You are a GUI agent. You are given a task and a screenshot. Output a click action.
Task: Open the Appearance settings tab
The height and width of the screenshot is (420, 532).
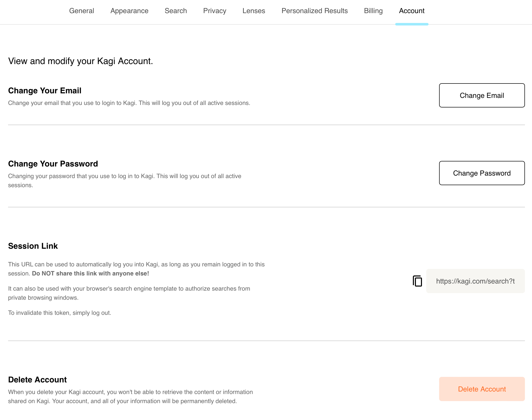pyautogui.click(x=129, y=11)
